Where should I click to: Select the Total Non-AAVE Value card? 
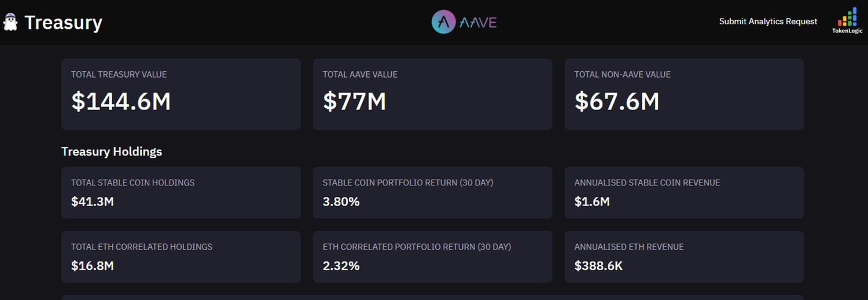pyautogui.click(x=684, y=94)
